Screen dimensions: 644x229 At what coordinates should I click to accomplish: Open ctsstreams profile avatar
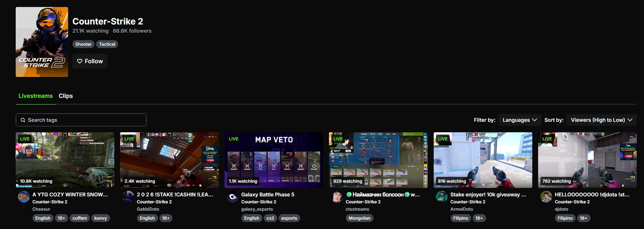tap(337, 197)
